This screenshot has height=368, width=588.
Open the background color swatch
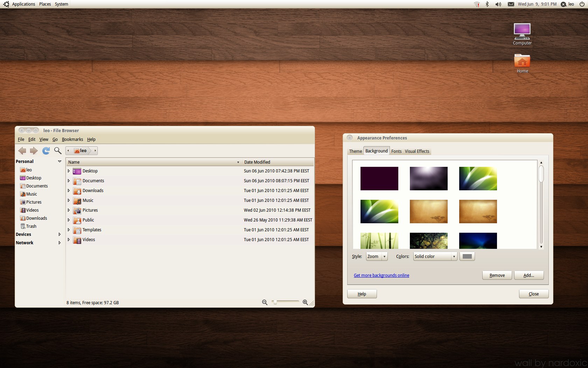(x=467, y=257)
